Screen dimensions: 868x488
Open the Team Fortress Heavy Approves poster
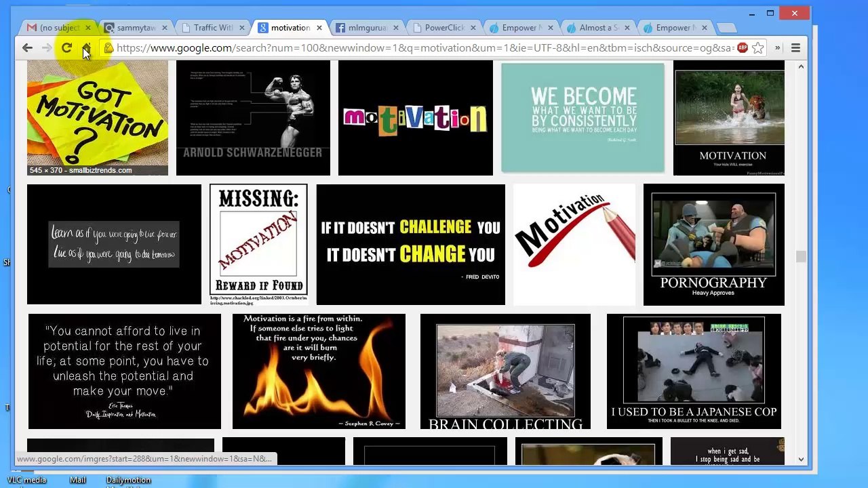[x=714, y=244]
